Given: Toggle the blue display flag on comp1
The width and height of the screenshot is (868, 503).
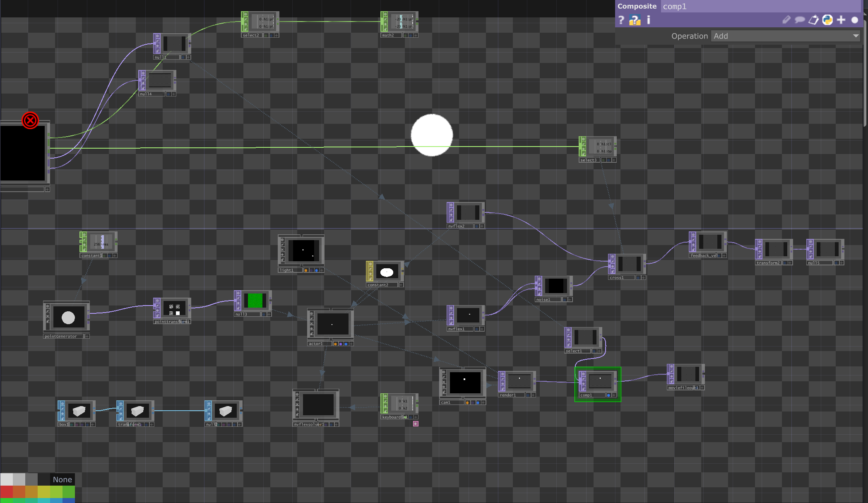Looking at the screenshot, I should [608, 395].
